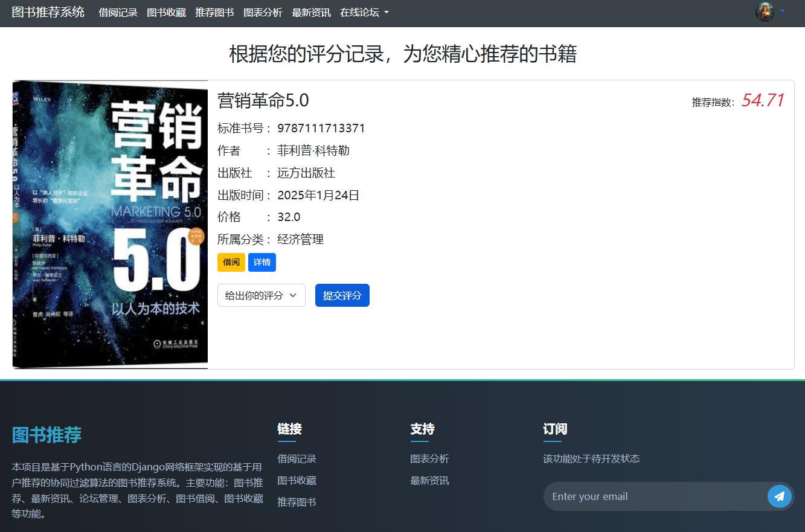805x532 pixels.
Task: Open the blue 详情 button
Action: (x=262, y=263)
